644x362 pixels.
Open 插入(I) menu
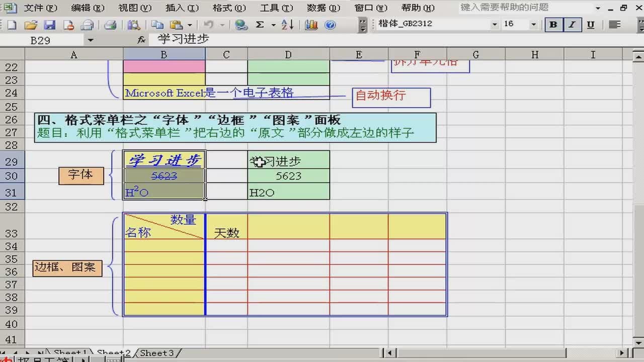(182, 8)
